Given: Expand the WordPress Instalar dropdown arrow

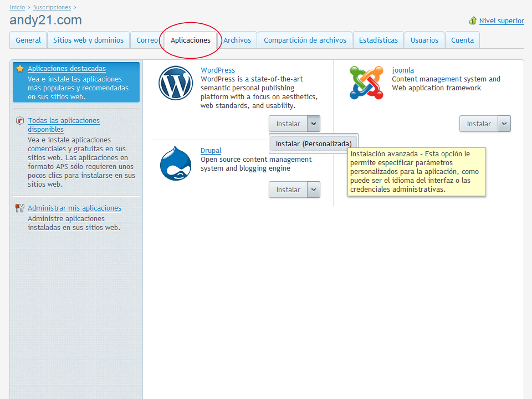Looking at the screenshot, I should click(x=314, y=124).
